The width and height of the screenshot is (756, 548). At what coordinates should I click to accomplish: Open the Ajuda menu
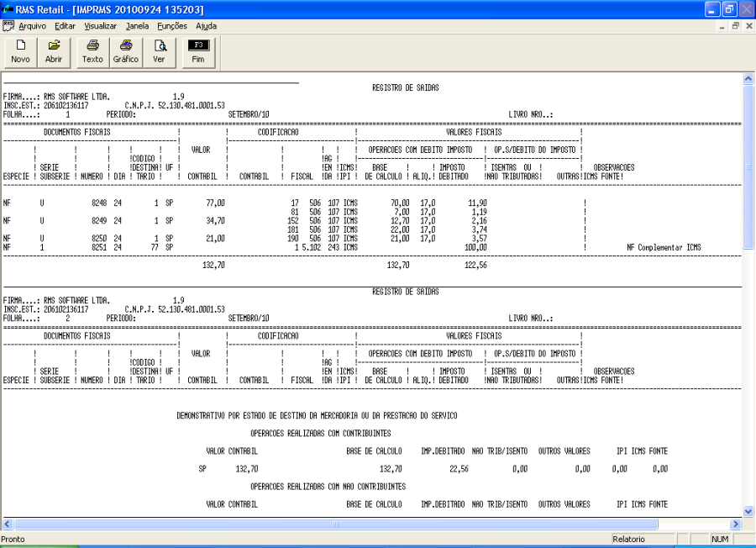206,26
